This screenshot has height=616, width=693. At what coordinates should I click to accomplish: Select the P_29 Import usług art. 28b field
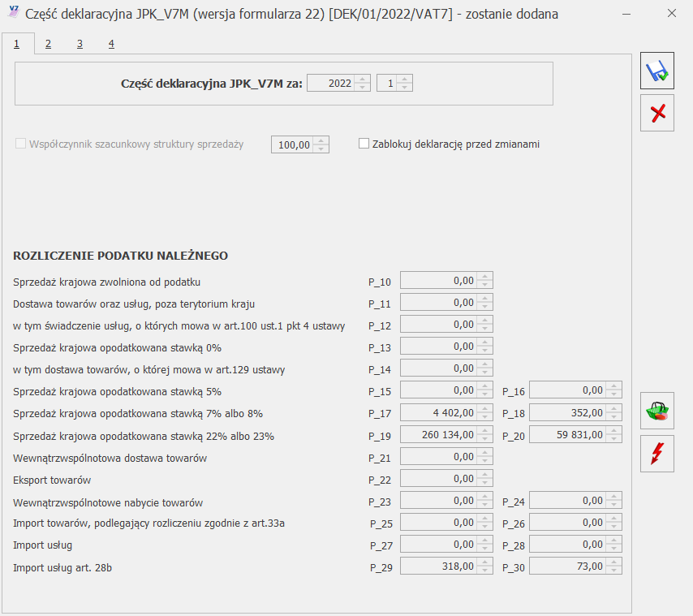438,566
